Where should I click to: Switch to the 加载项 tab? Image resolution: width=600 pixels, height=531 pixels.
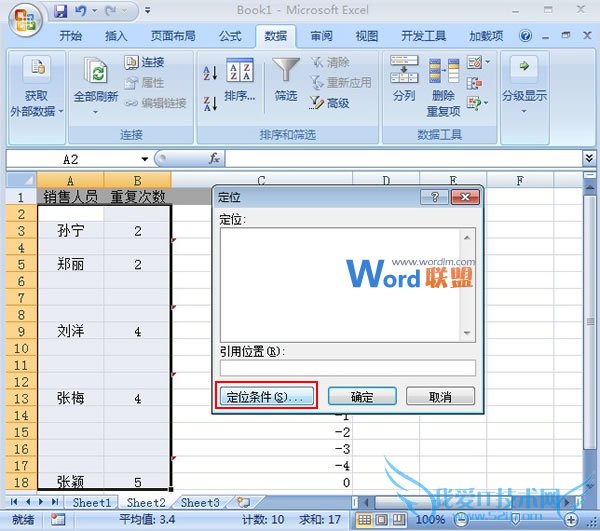486,36
